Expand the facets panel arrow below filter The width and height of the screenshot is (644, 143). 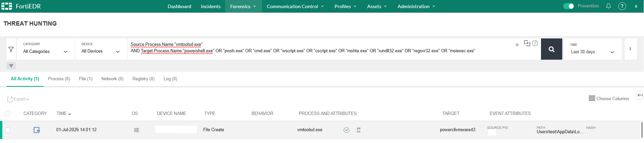tap(11, 66)
